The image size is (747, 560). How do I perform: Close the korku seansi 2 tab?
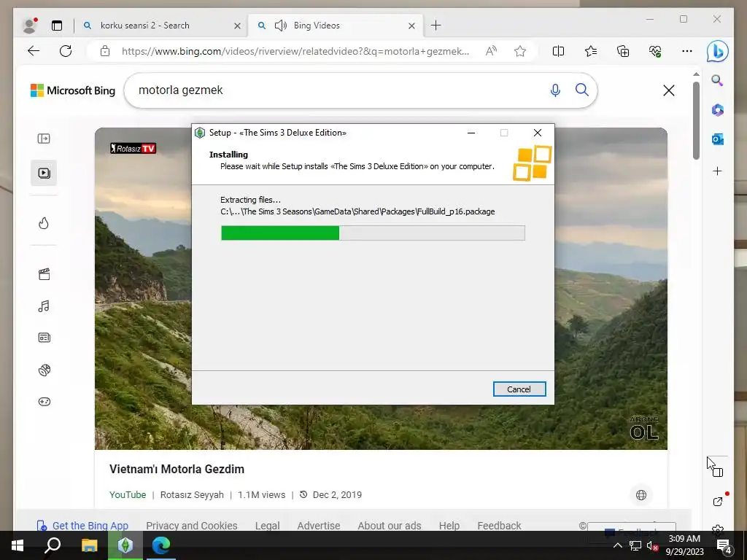pyautogui.click(x=237, y=26)
